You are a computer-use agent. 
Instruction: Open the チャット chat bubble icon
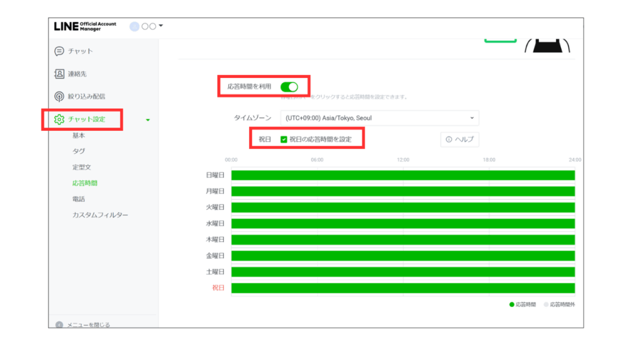coord(59,51)
